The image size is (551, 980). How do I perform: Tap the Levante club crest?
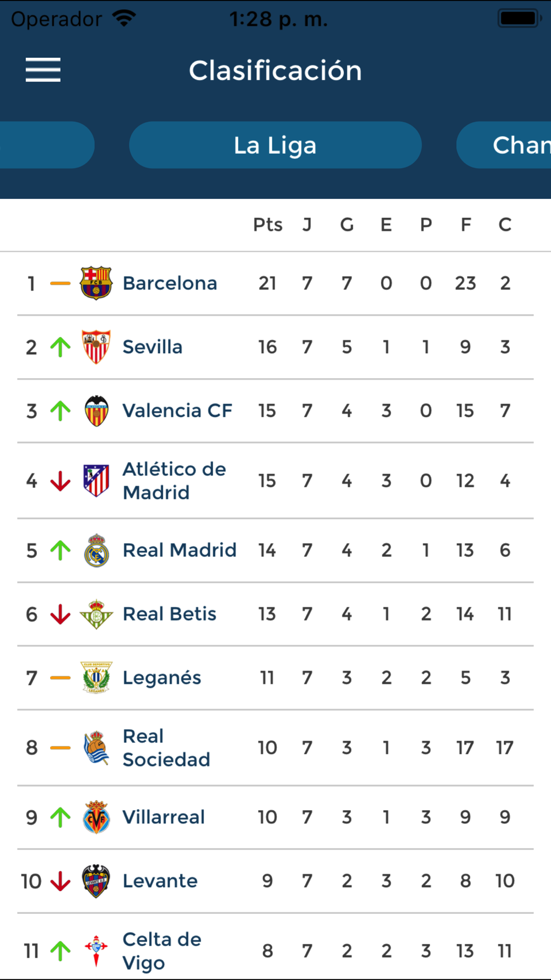coord(96,881)
